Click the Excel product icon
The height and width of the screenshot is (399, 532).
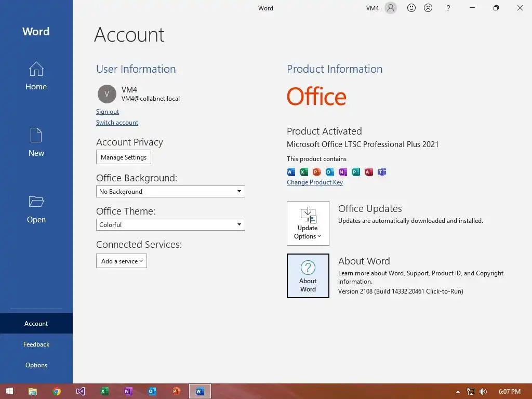tap(303, 172)
